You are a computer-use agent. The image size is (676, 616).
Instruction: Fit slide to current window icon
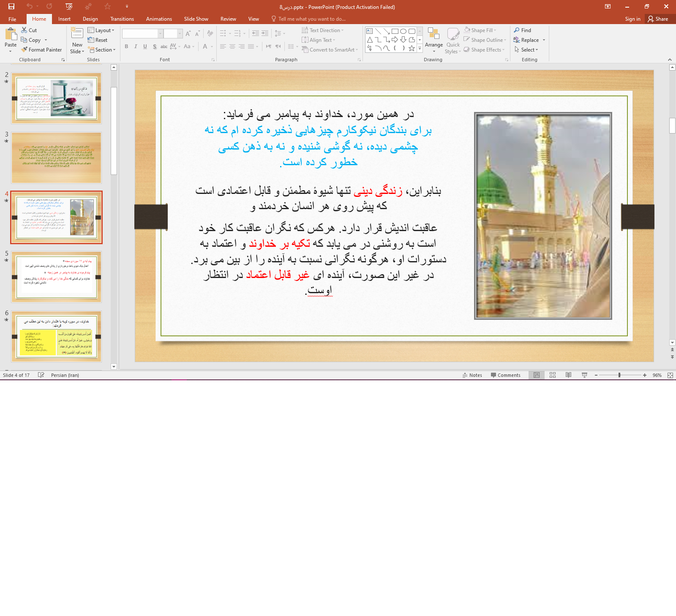point(670,375)
